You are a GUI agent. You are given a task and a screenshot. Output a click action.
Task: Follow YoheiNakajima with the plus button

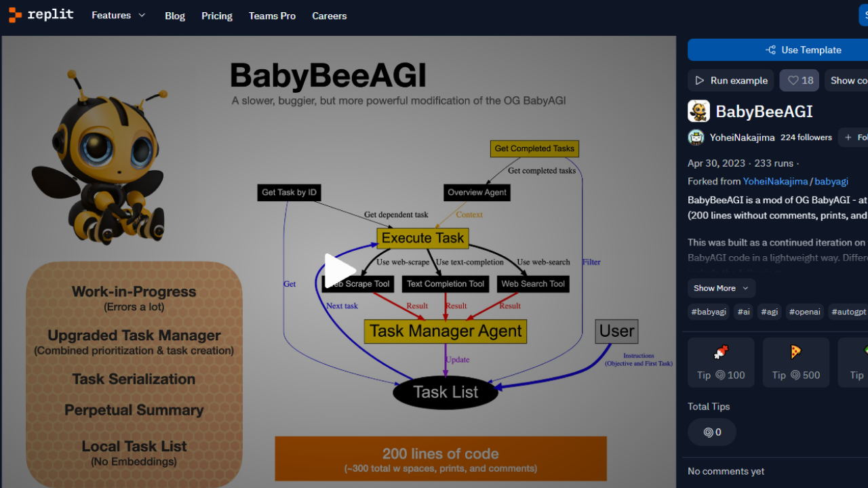pos(854,137)
